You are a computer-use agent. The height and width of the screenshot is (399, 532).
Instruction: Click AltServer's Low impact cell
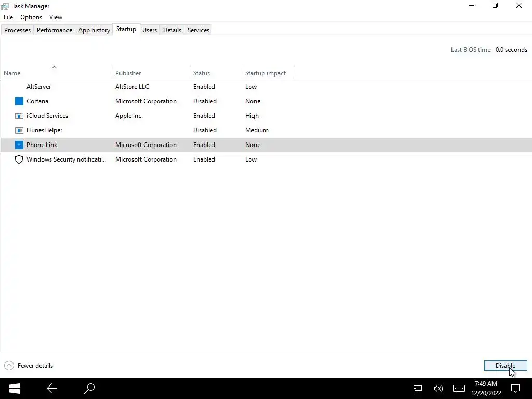[251, 87]
